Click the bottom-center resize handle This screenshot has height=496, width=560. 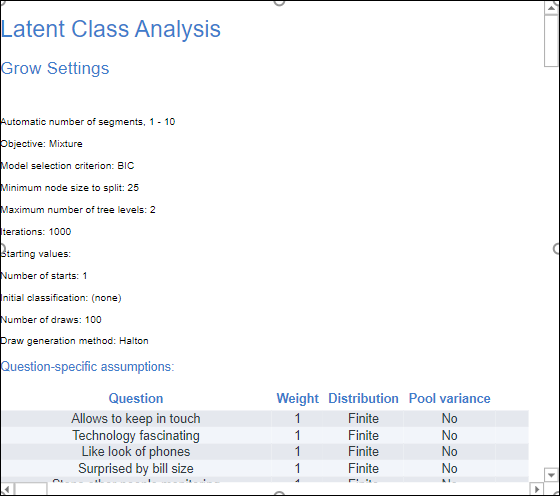point(279,494)
